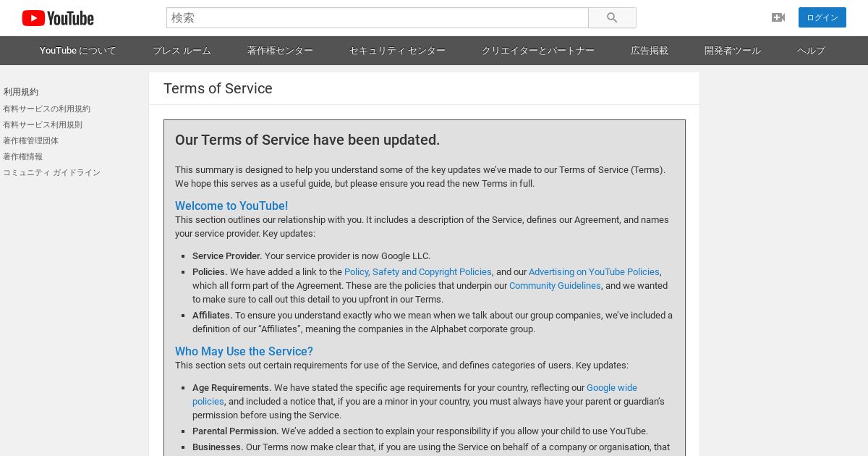Viewport: 868px width, 456px height.
Task: Select 著作権管理団体 in sidebar
Action: 31,140
